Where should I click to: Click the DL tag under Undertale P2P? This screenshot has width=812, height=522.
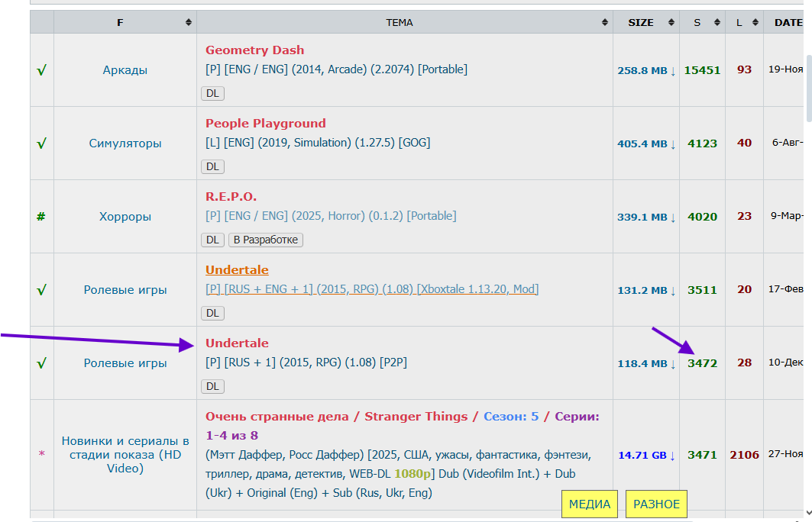coord(212,386)
